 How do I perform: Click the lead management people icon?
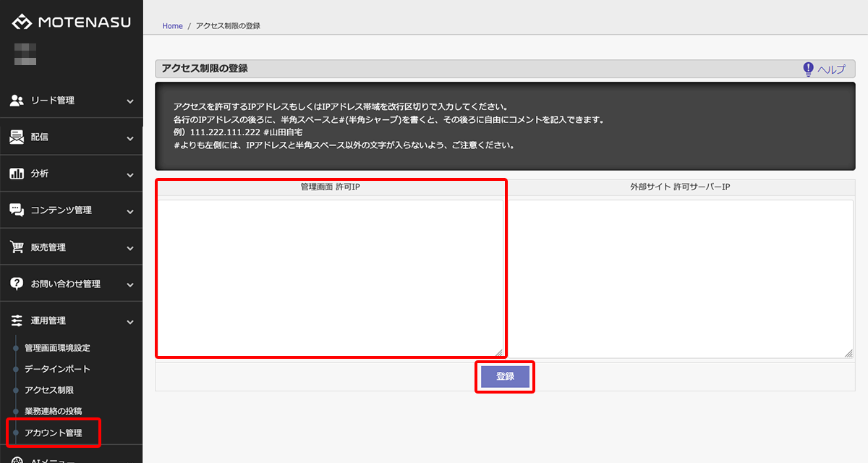[x=17, y=101]
